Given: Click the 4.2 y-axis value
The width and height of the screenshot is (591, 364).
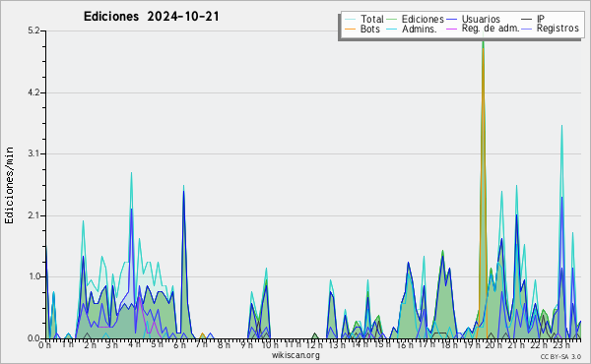Looking at the screenshot, I should coord(33,92).
